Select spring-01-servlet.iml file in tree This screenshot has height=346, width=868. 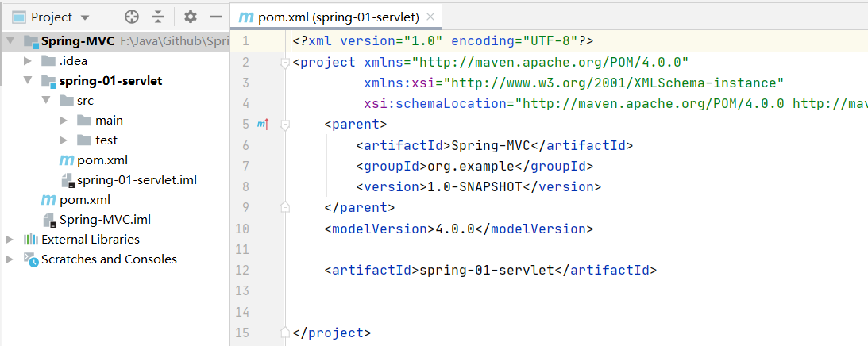137,180
